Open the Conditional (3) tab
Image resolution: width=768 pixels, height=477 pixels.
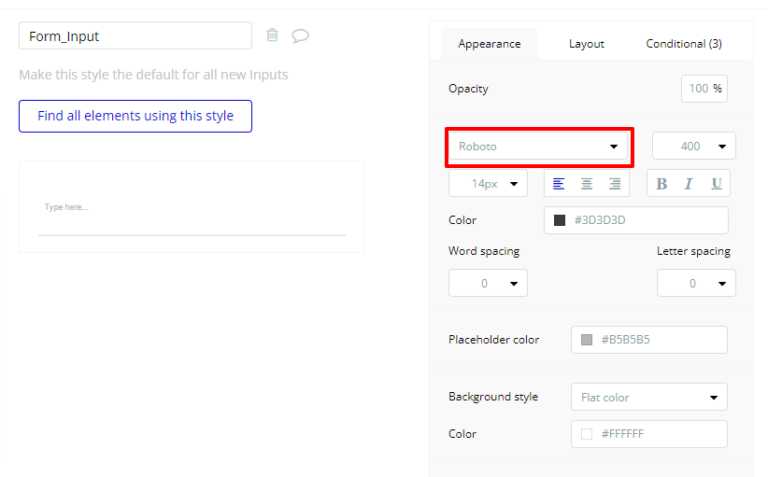[684, 44]
